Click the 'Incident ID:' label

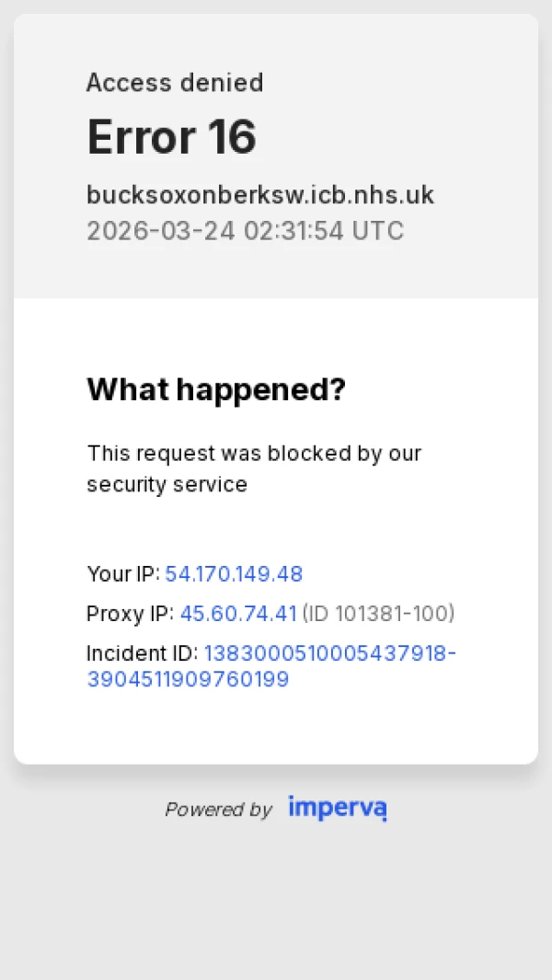coord(142,653)
